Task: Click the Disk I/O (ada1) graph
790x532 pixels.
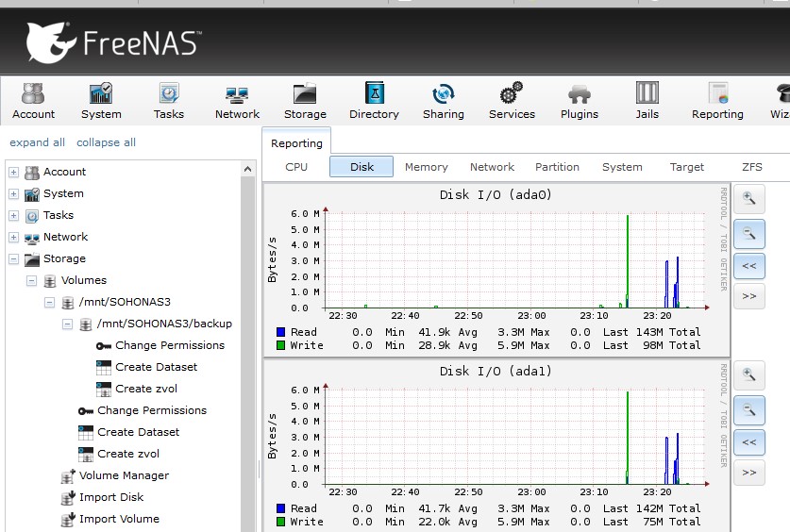Action: [x=496, y=446]
